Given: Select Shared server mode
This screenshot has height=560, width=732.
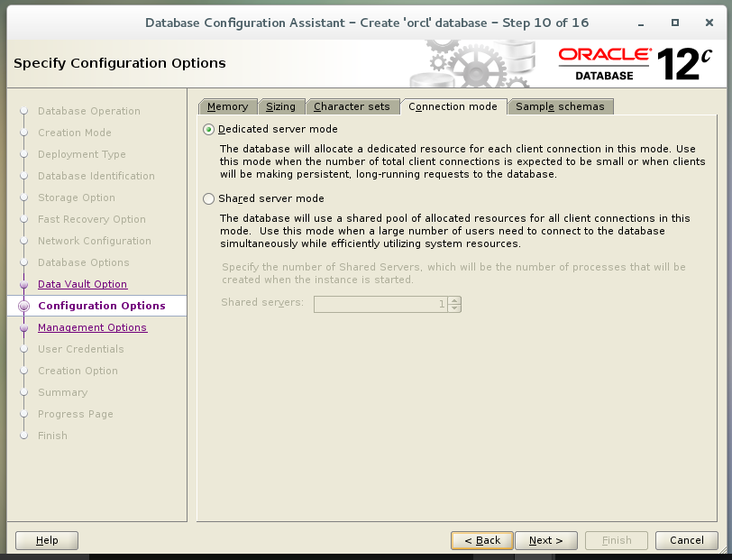Looking at the screenshot, I should tap(208, 198).
